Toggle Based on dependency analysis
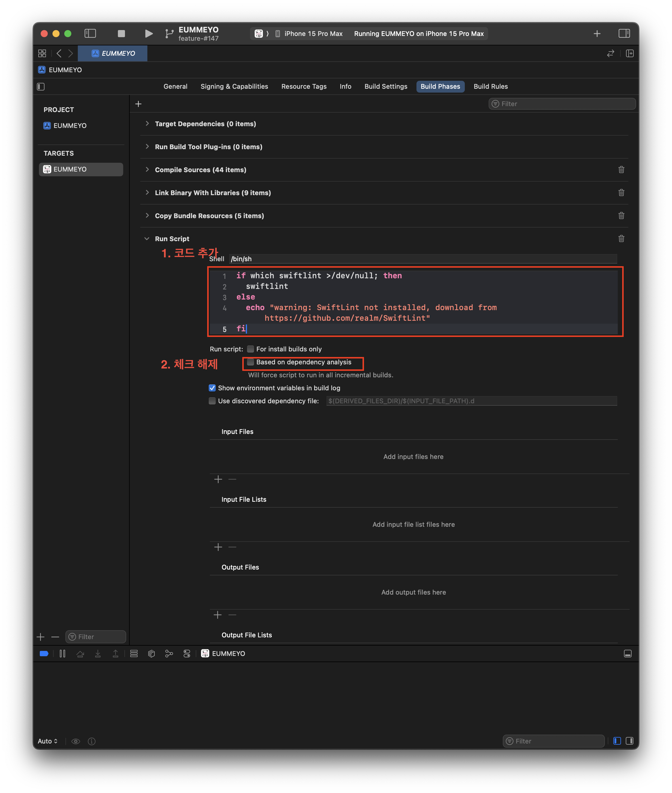Screen dimensions: 672x793 click(250, 362)
